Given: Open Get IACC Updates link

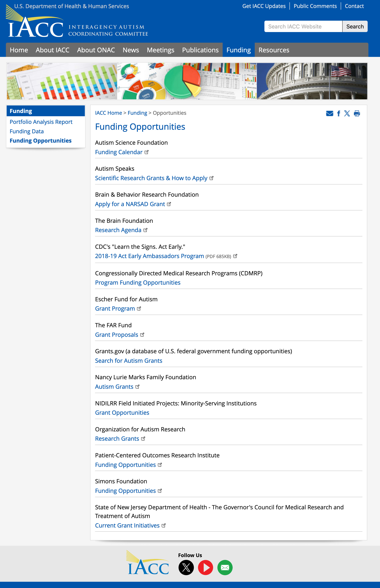Looking at the screenshot, I should pyautogui.click(x=264, y=6).
